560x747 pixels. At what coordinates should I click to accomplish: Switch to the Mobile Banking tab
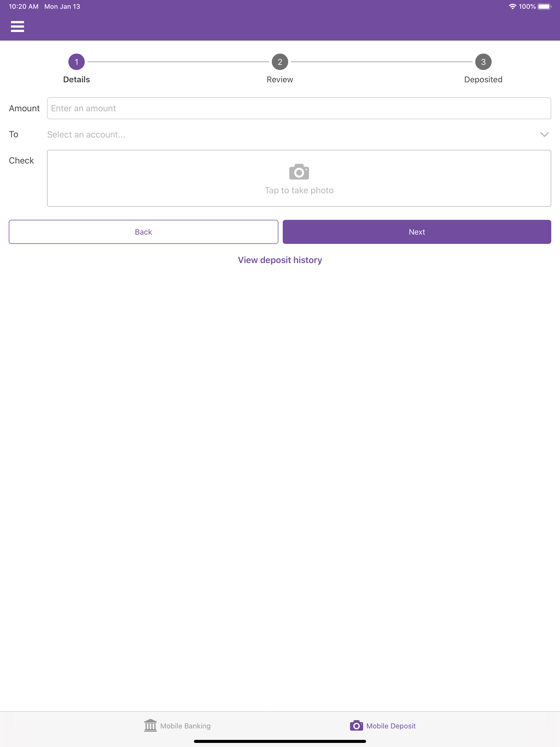(x=177, y=726)
